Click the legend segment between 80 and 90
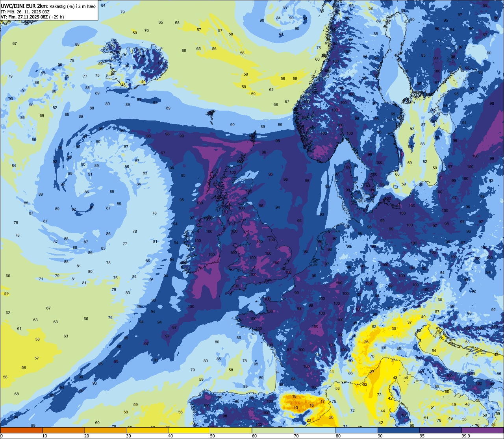Screen dimensions: 504x439 tap(357, 430)
